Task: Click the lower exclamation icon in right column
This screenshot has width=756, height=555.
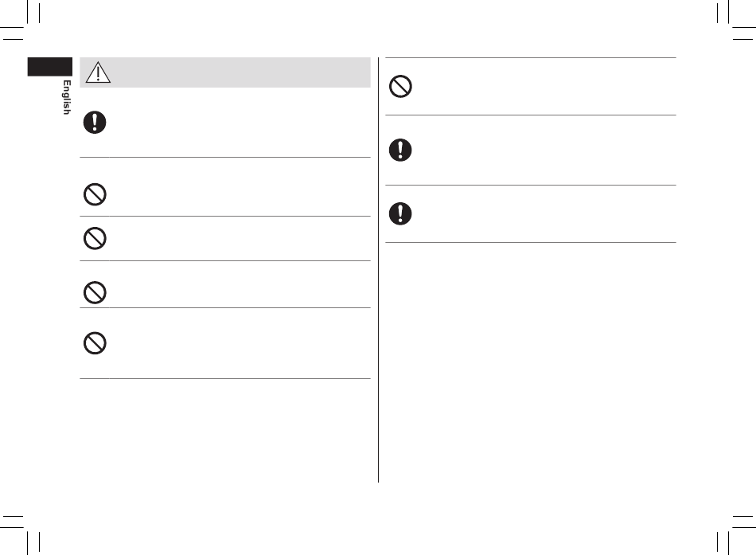Action: [x=400, y=213]
